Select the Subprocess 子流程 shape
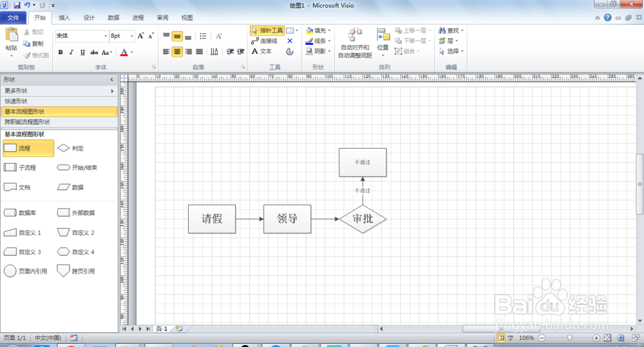This screenshot has height=347, width=644. pyautogui.click(x=20, y=167)
